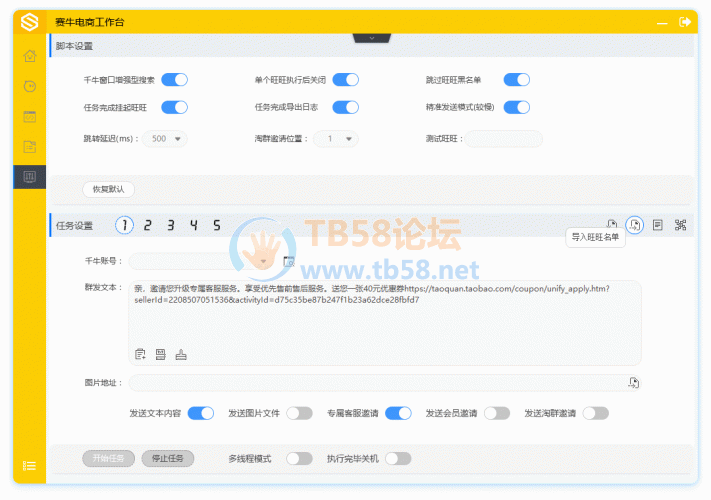Select task tab 4
Screen dimensions: 711x500
click(x=194, y=225)
